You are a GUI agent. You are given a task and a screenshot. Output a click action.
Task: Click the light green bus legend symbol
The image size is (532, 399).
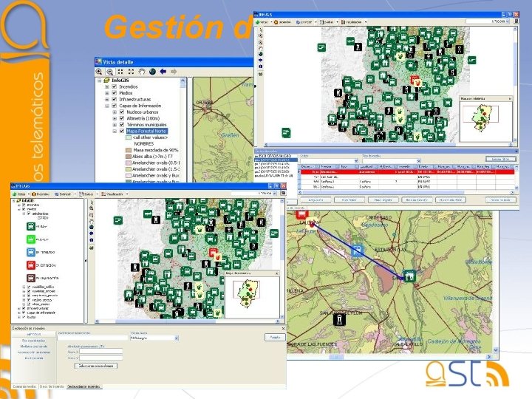(x=31, y=239)
